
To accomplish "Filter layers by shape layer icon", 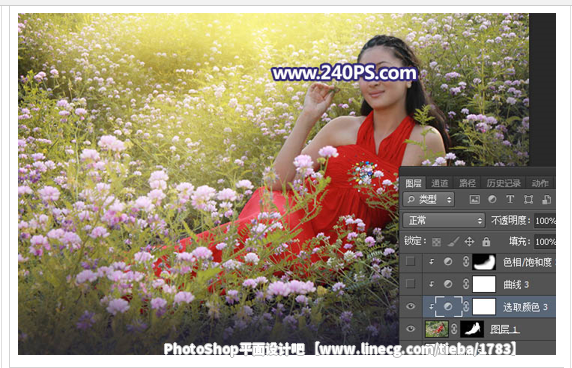I will [528, 199].
